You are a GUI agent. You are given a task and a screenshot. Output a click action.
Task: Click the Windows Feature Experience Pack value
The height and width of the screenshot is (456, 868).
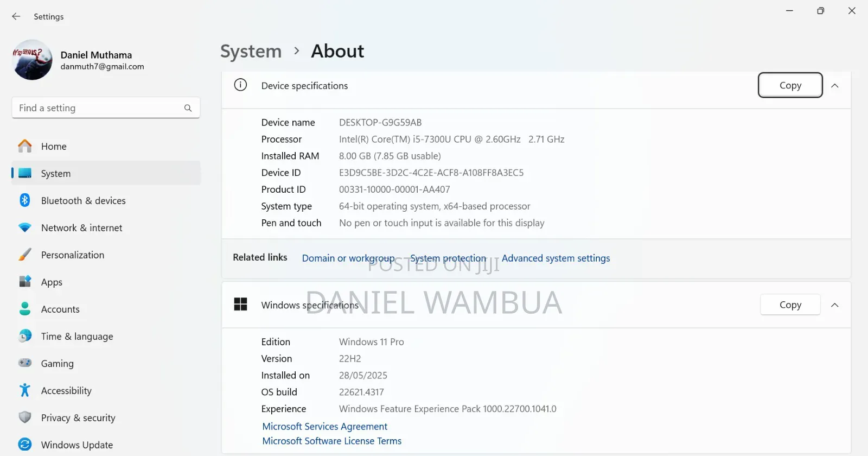tap(448, 409)
